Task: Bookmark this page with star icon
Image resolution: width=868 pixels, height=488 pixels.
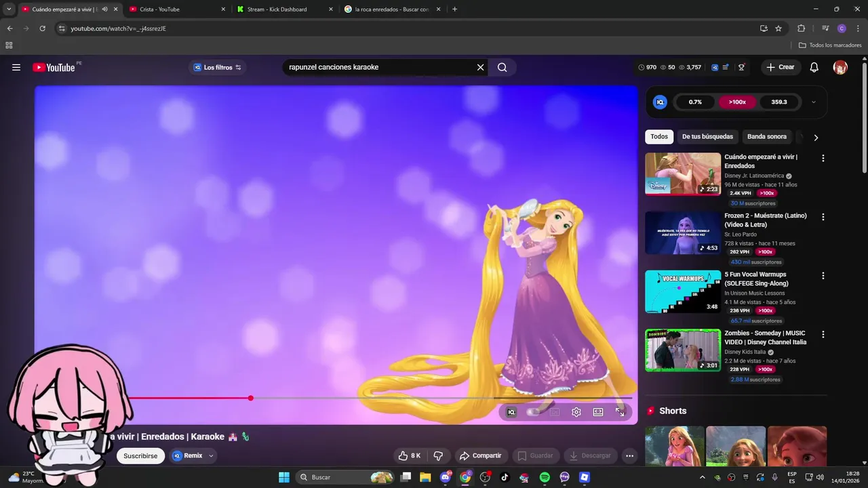Action: coord(778,28)
